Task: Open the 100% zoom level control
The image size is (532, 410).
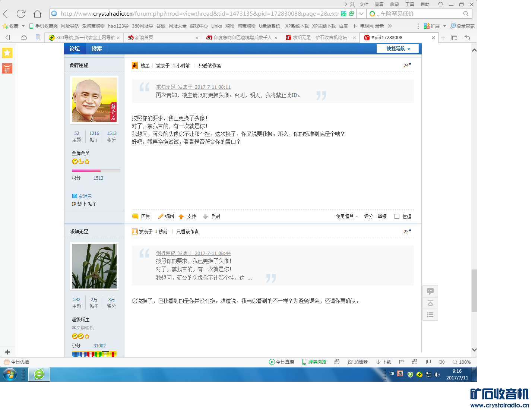Action: pos(462,362)
